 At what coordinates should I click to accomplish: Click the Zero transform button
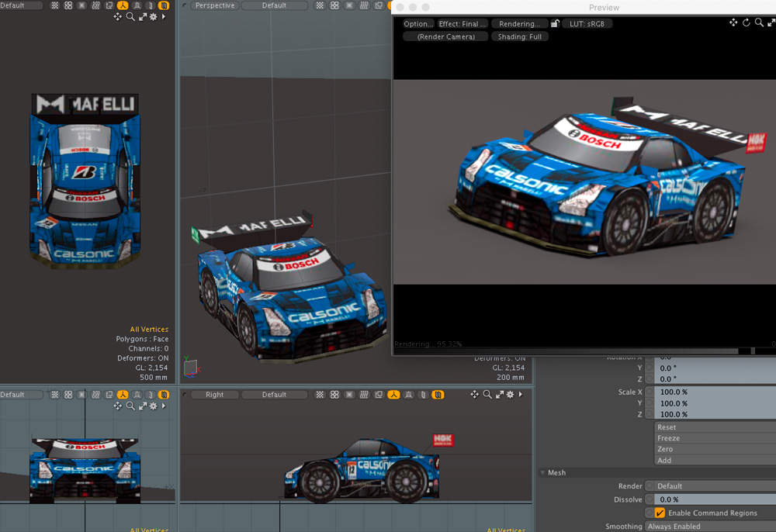715,449
